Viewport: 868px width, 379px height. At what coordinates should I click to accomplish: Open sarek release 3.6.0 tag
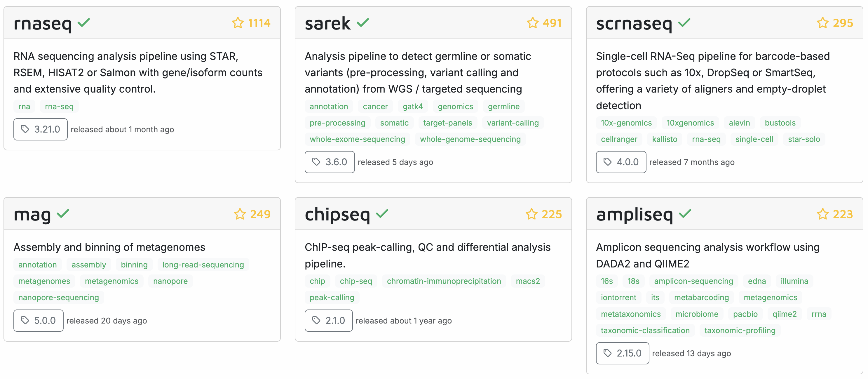(330, 162)
